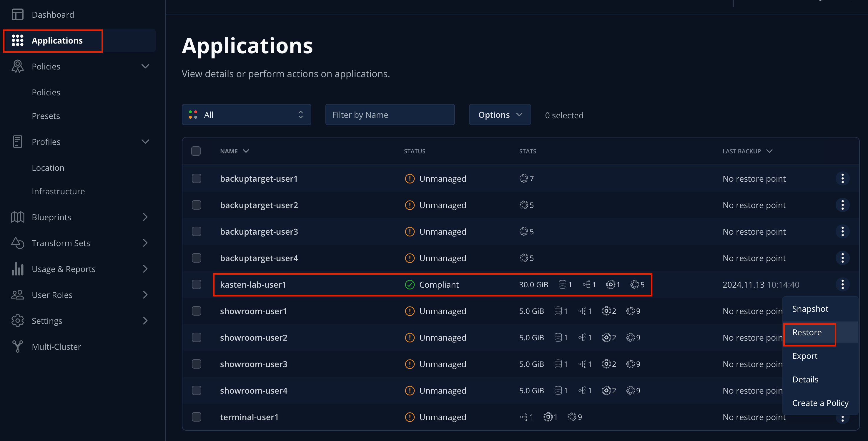Select the showroom-user1 checkbox
This screenshot has width=868, height=441.
[x=197, y=311]
